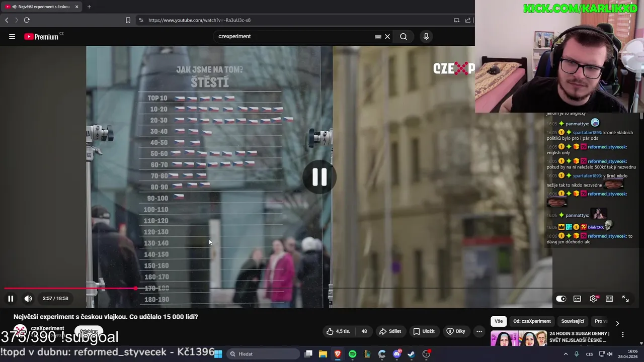Open a new browser tab
The width and height of the screenshot is (644, 362).
pyautogui.click(x=89, y=7)
